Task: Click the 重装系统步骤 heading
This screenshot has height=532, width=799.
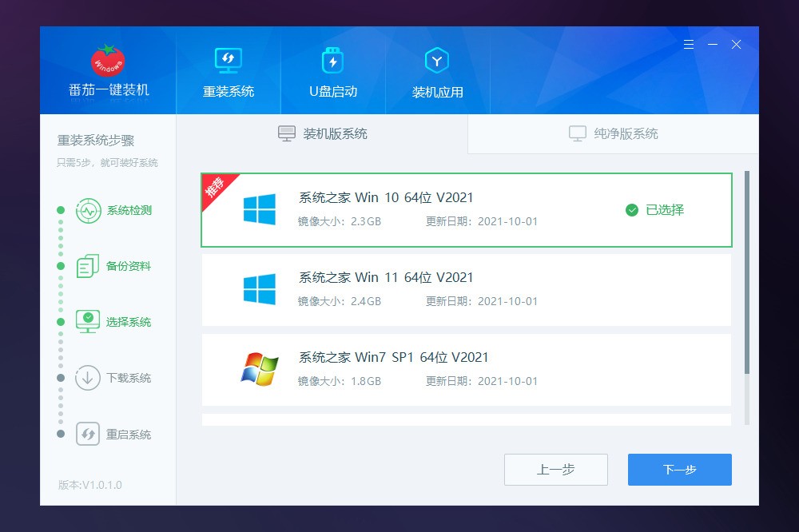Action: coord(95,140)
